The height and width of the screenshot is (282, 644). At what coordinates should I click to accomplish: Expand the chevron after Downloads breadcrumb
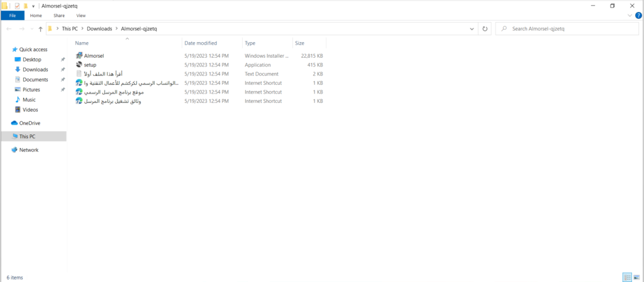[116, 29]
